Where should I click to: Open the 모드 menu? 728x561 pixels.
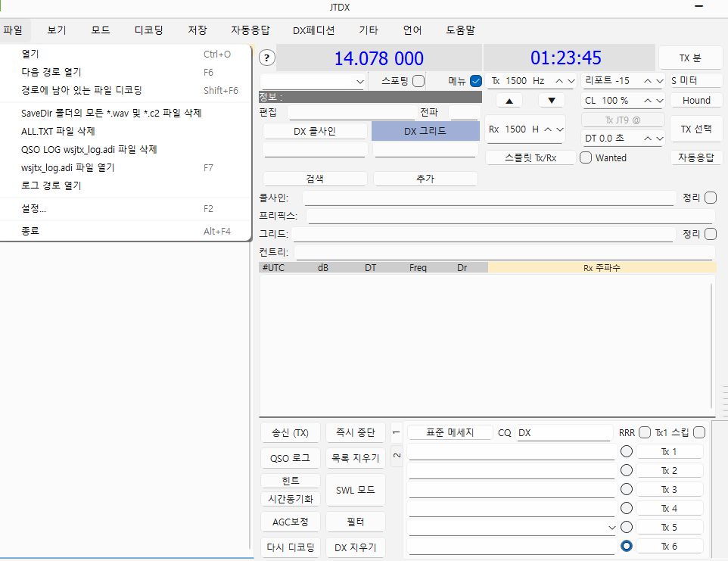click(x=101, y=30)
